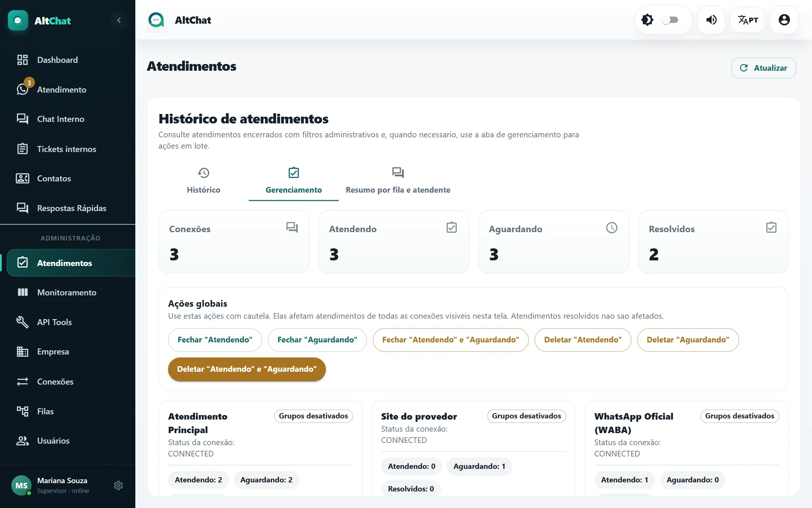Viewport: 812px width, 508px height.
Task: Mute notification sounds with the speaker icon
Action: tap(711, 20)
